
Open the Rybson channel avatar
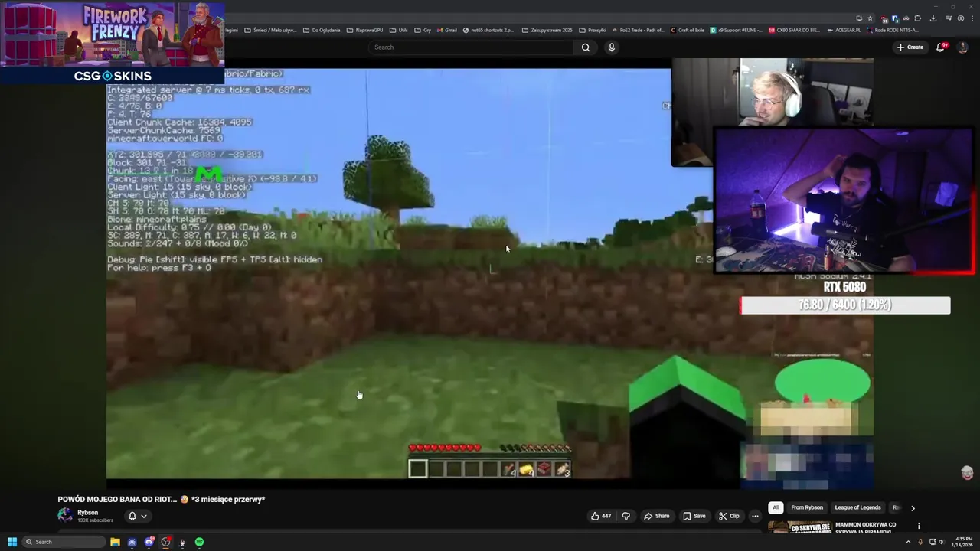pos(65,516)
